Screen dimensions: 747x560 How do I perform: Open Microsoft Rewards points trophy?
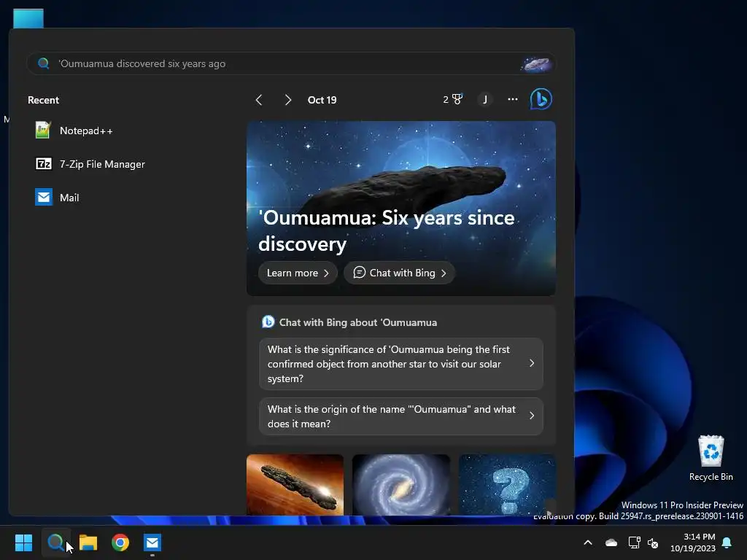pos(452,99)
